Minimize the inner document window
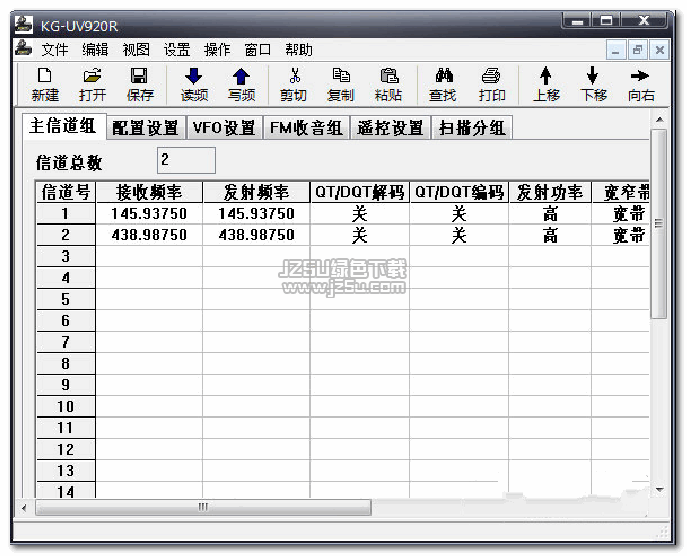Image resolution: width=687 pixels, height=556 pixels. pos(615,50)
